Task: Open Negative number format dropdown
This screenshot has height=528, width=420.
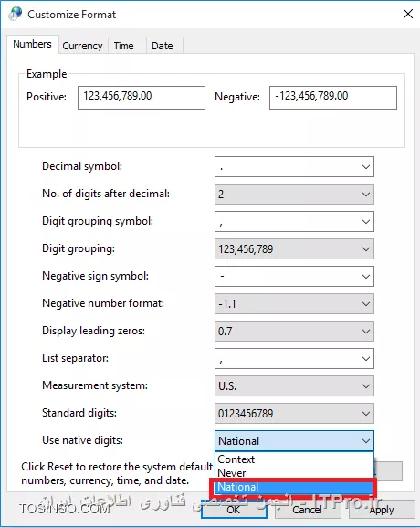Action: 294,303
